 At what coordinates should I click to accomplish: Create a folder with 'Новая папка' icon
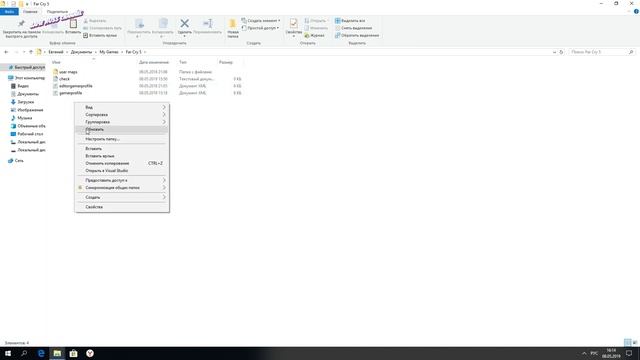pyautogui.click(x=233, y=24)
